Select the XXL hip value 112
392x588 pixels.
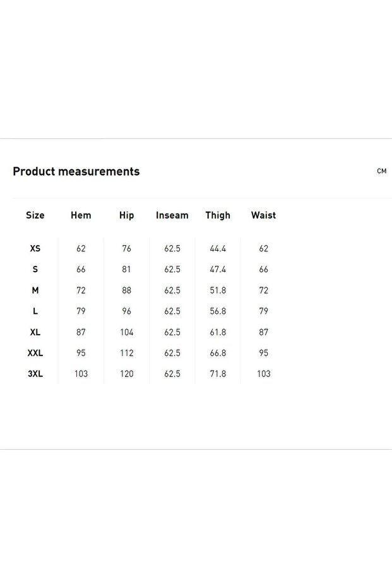[126, 353]
